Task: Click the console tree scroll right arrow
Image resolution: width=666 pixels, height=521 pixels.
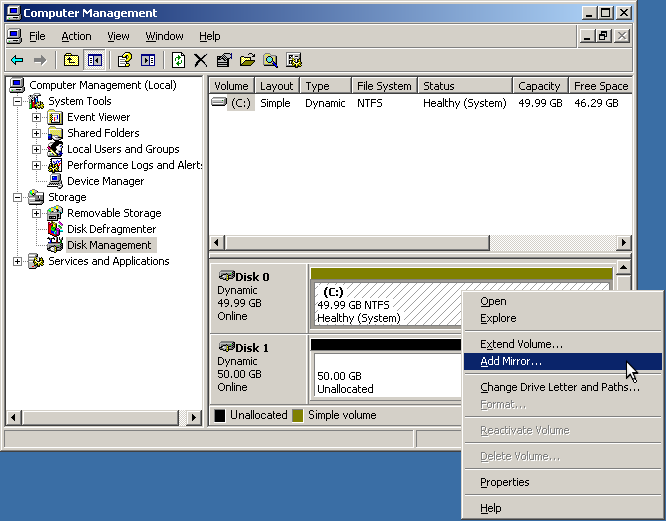Action: pyautogui.click(x=194, y=417)
